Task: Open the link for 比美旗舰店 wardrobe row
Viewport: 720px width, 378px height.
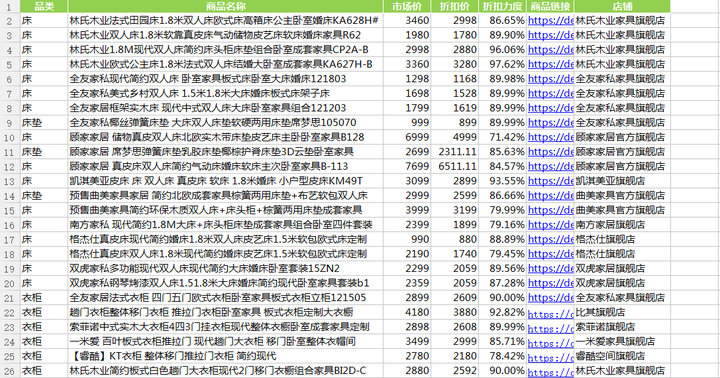Action: [x=550, y=313]
